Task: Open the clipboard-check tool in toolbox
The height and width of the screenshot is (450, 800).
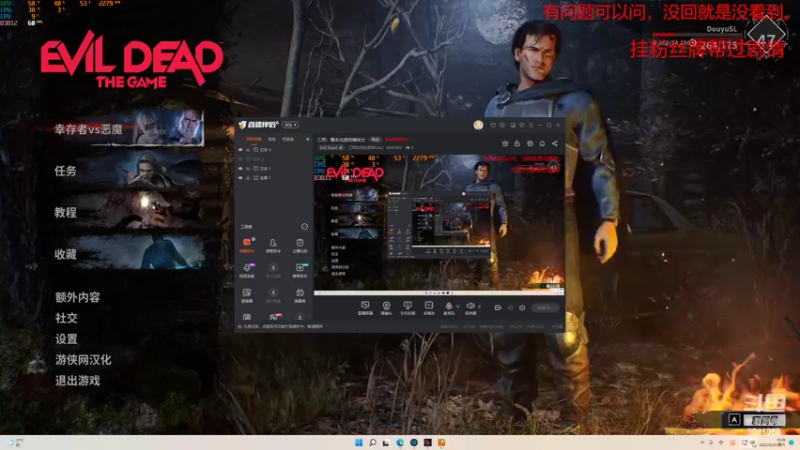Action: click(x=299, y=244)
